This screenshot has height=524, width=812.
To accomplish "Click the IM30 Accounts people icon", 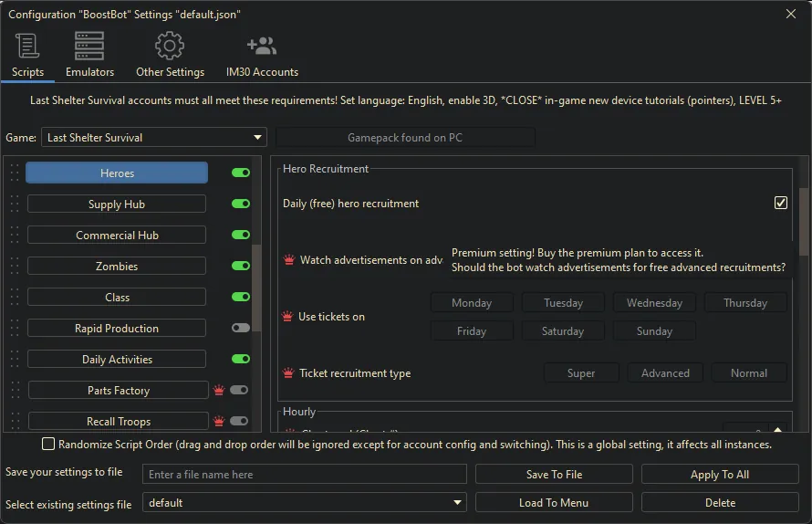I will tap(262, 46).
